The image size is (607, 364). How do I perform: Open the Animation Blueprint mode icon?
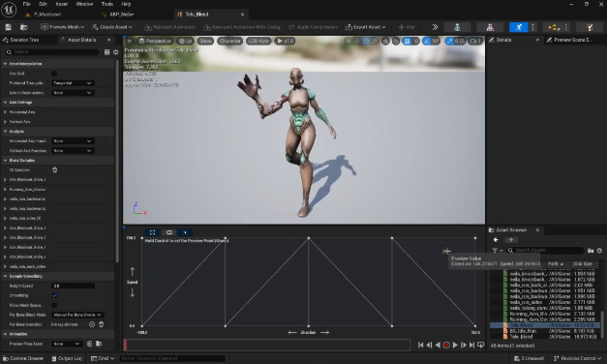pyautogui.click(x=554, y=27)
